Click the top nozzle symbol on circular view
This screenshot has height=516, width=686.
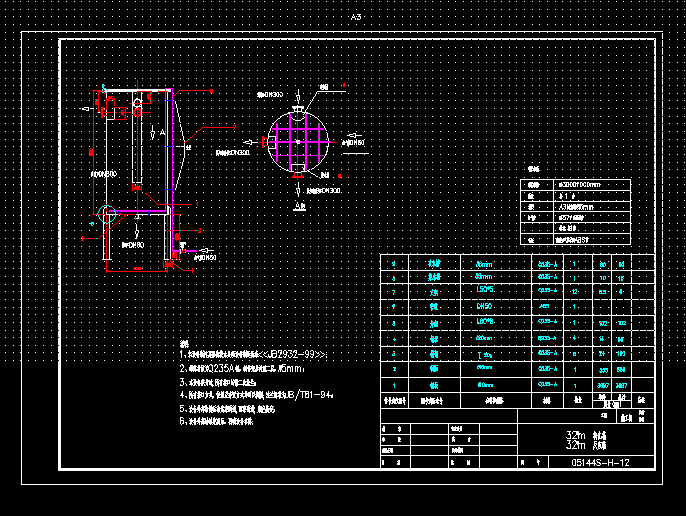(298, 108)
